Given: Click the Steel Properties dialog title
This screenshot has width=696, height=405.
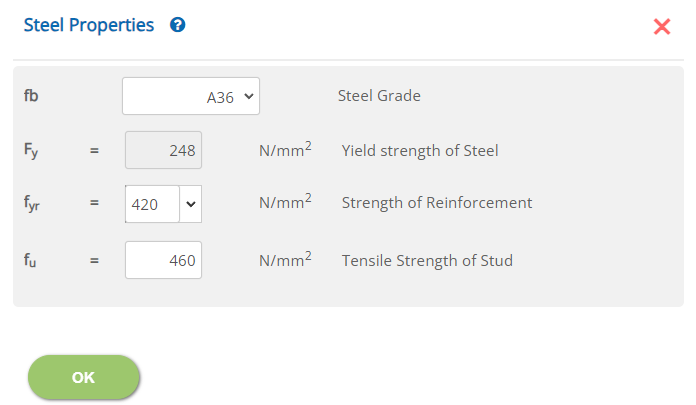Looking at the screenshot, I should [x=89, y=26].
